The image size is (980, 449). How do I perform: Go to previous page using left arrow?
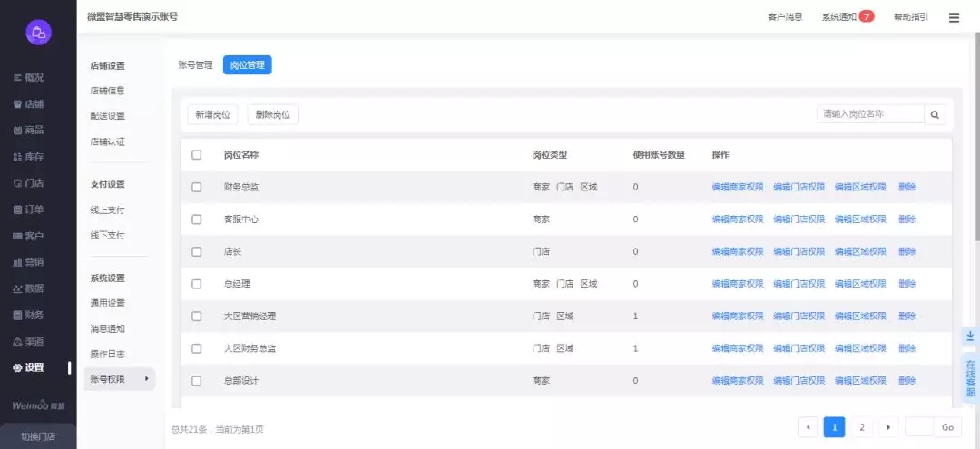[x=808, y=427]
